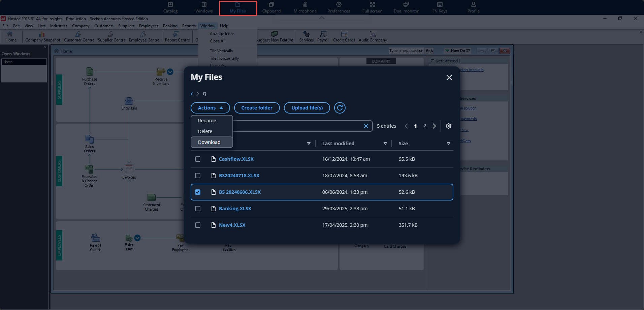Click the Upload file(s) button
Image resolution: width=644 pixels, height=310 pixels.
(307, 108)
